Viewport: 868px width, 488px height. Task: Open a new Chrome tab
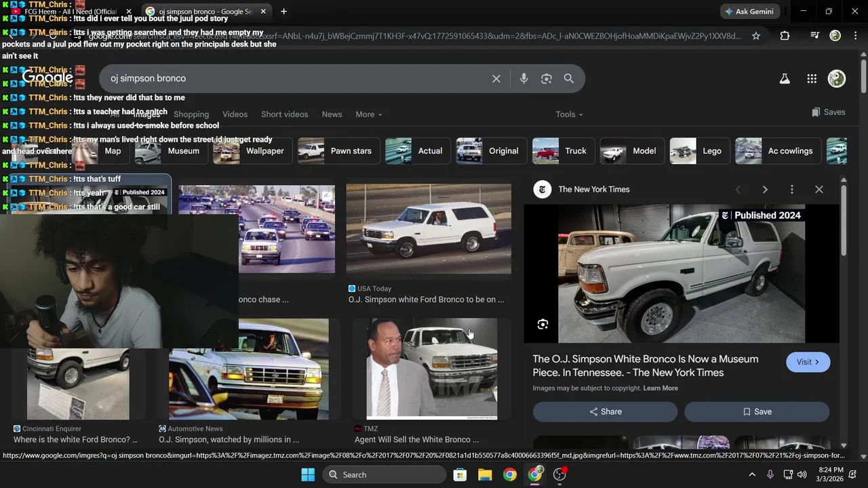coord(283,12)
